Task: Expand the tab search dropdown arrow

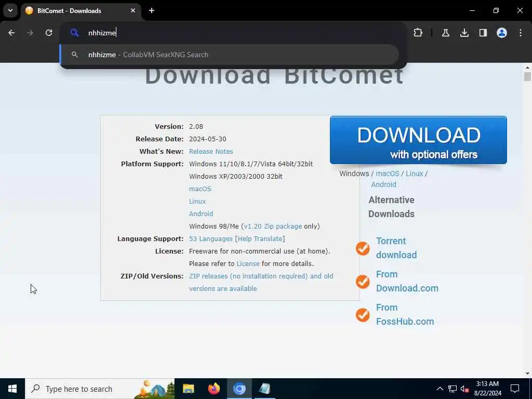Action: (x=10, y=10)
